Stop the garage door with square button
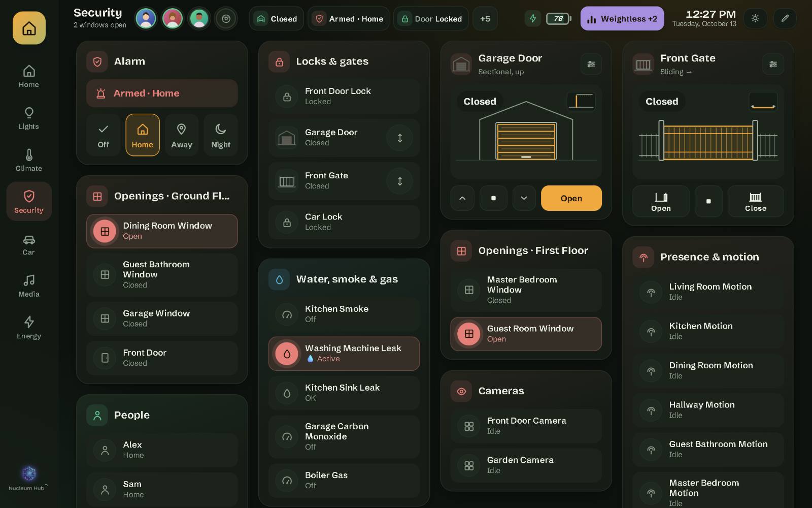Image resolution: width=812 pixels, height=508 pixels. [493, 198]
